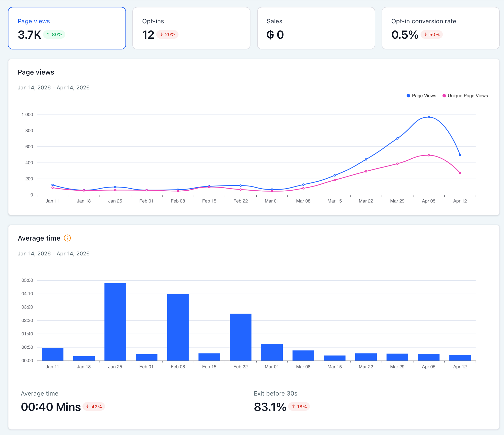
Task: Click the green upward arrow on Page views card
Action: (x=48, y=34)
